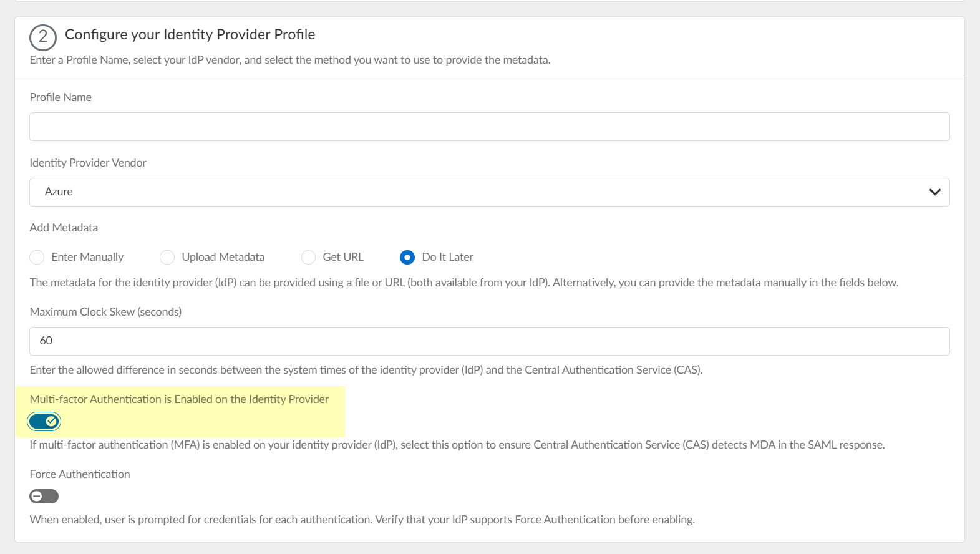Click the Identity Provider Vendor label
The width and height of the screenshot is (980, 554).
[x=88, y=163]
